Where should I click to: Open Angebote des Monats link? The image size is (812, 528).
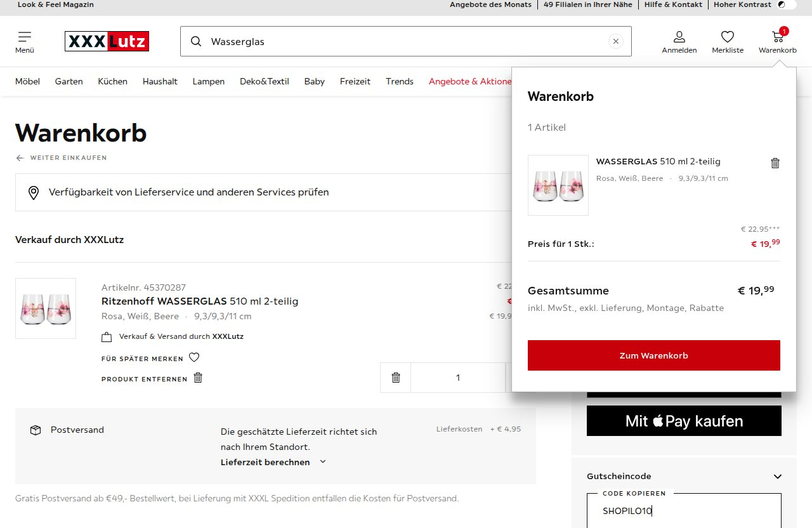[x=490, y=4]
